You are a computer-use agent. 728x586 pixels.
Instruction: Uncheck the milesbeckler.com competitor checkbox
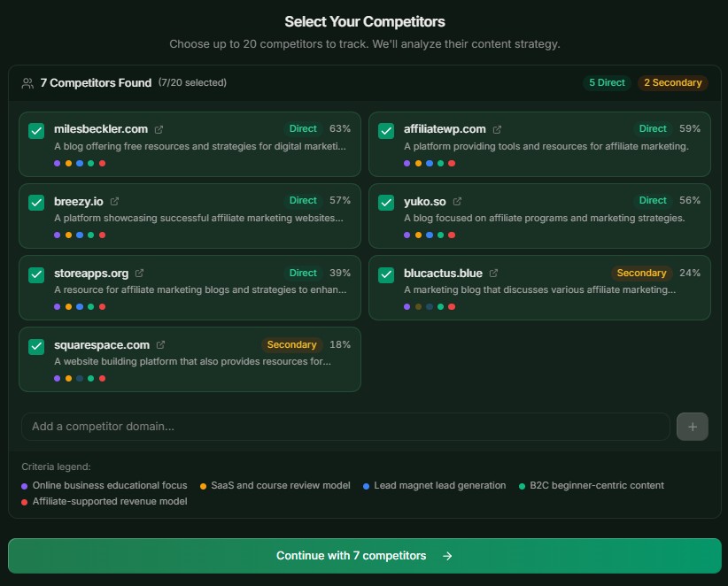point(36,129)
